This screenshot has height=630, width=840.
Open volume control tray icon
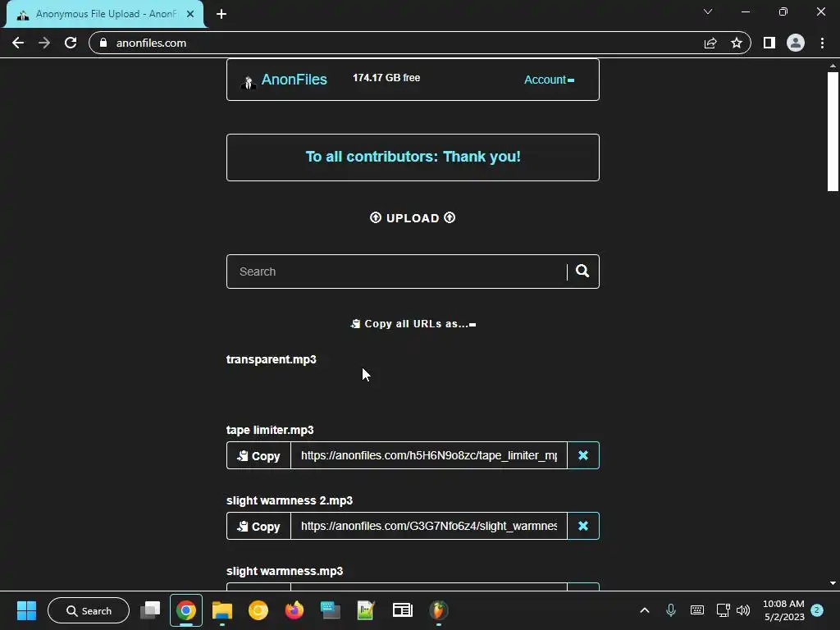pyautogui.click(x=743, y=610)
